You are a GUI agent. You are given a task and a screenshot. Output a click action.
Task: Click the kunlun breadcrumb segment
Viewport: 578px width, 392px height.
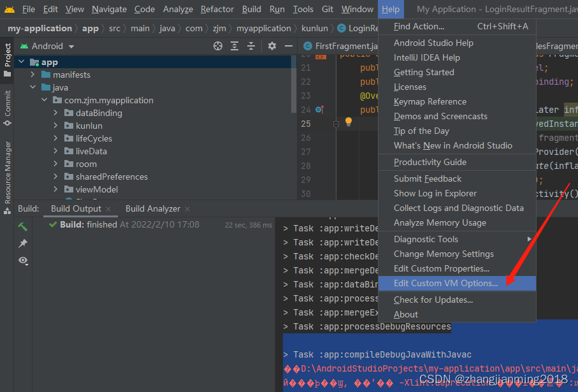pos(314,29)
